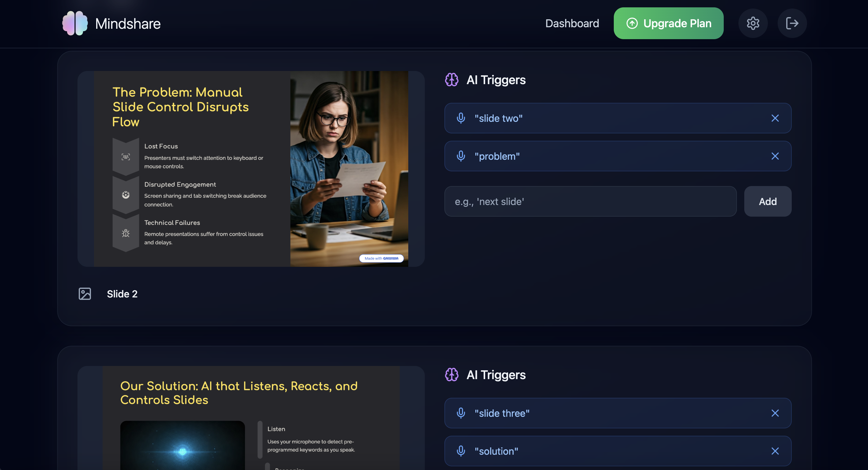The image size is (868, 470).
Task: Click the image icon beside Slide 2
Action: click(85, 293)
